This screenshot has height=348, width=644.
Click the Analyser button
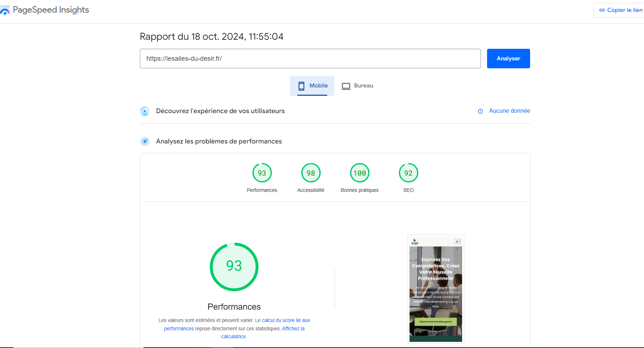508,59
